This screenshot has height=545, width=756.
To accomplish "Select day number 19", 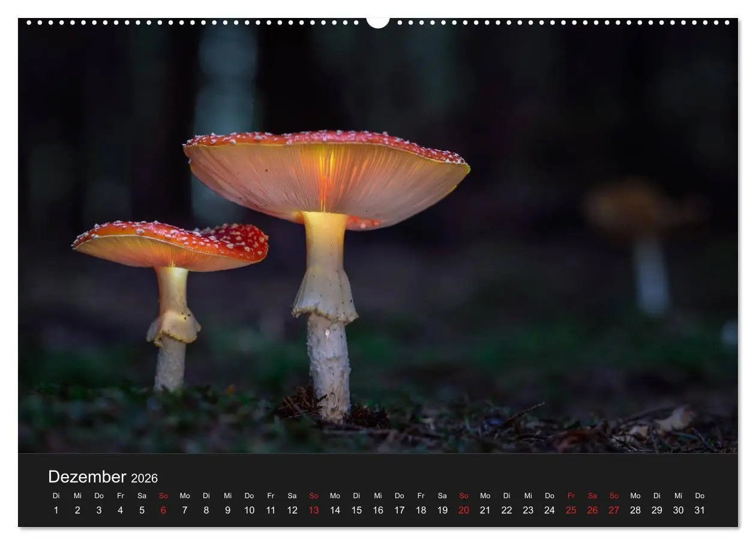I will 442,510.
